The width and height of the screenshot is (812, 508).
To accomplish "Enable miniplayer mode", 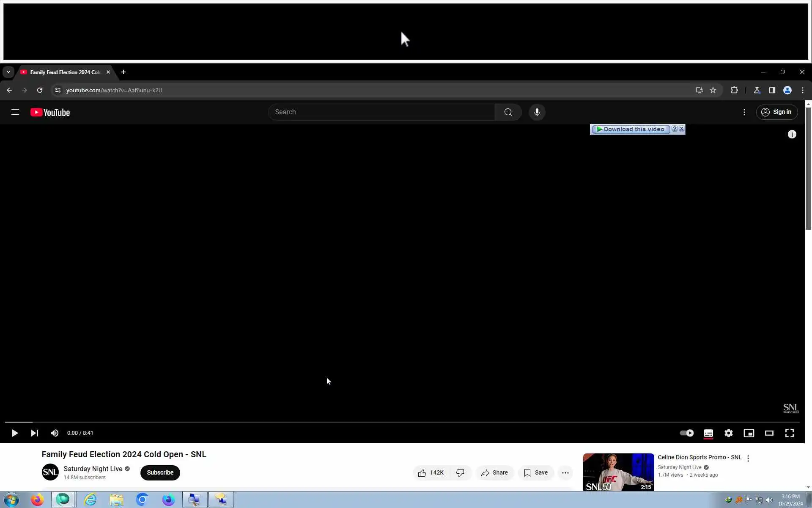I will click(x=749, y=433).
